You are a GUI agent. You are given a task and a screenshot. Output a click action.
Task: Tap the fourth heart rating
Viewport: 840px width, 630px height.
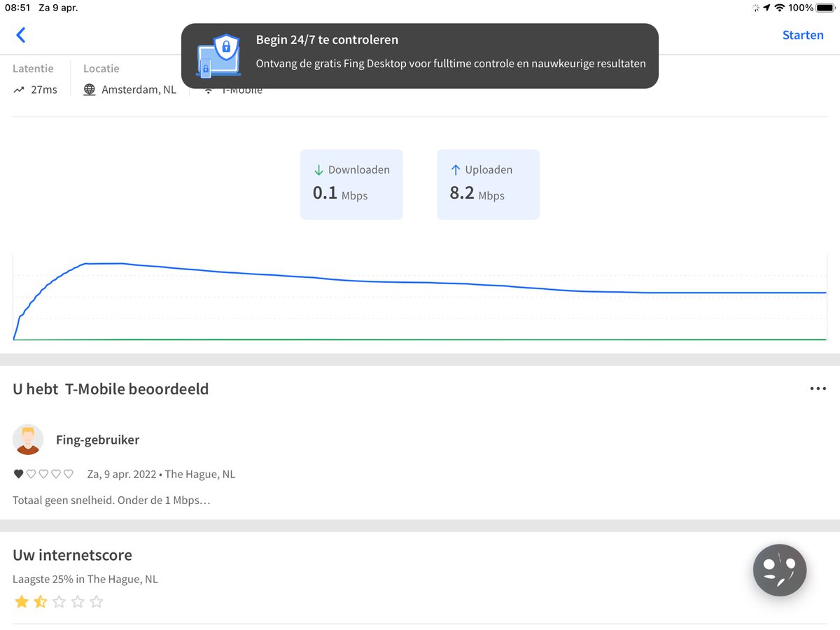[x=56, y=474]
